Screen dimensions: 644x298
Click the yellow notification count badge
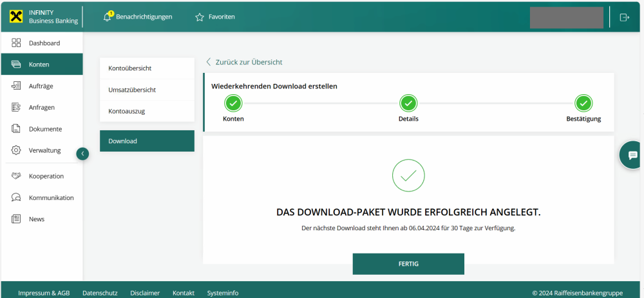(x=111, y=13)
